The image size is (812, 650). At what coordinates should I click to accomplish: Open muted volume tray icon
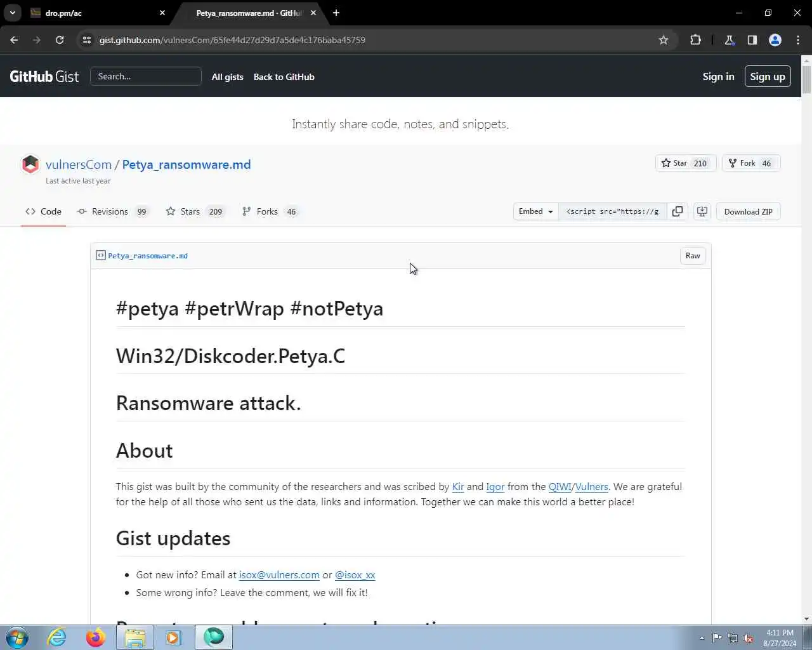click(748, 638)
